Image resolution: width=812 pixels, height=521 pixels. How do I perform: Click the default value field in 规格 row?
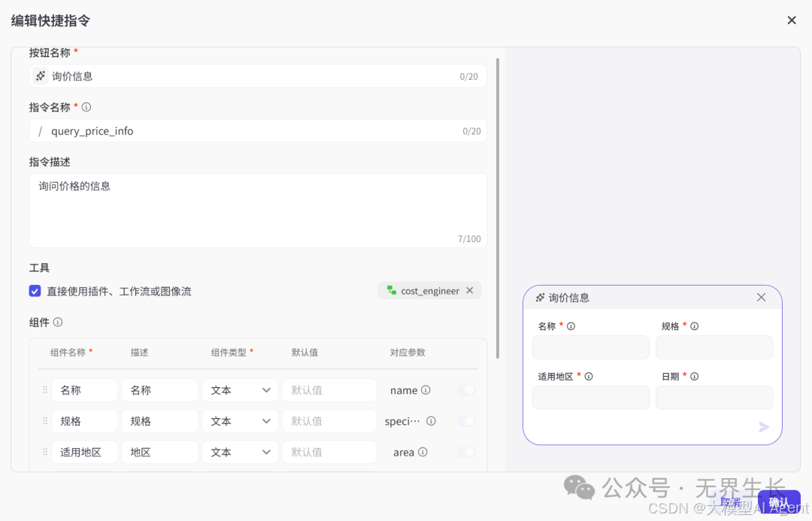coord(329,421)
